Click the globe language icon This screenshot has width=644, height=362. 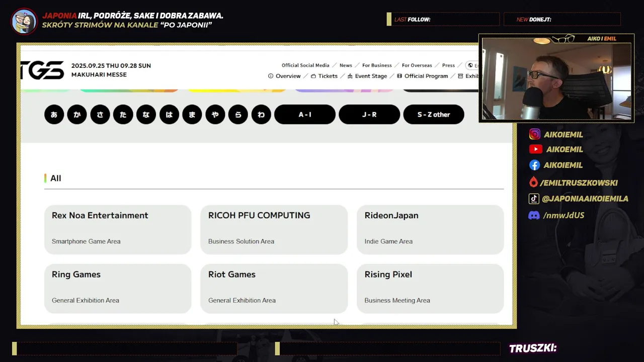[470, 65]
